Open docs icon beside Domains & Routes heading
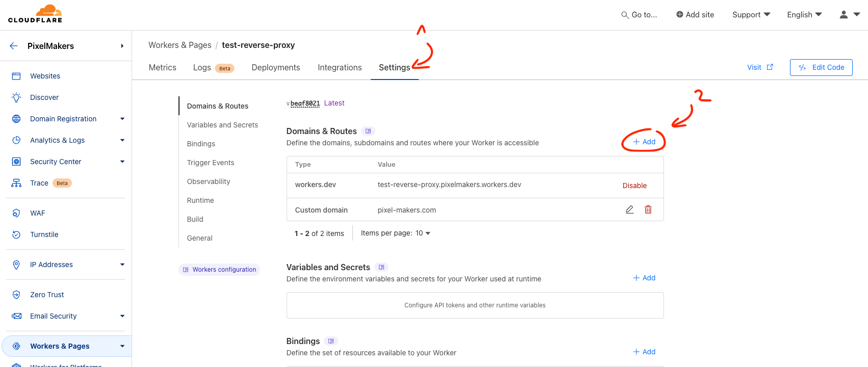The height and width of the screenshot is (367, 868). tap(368, 131)
